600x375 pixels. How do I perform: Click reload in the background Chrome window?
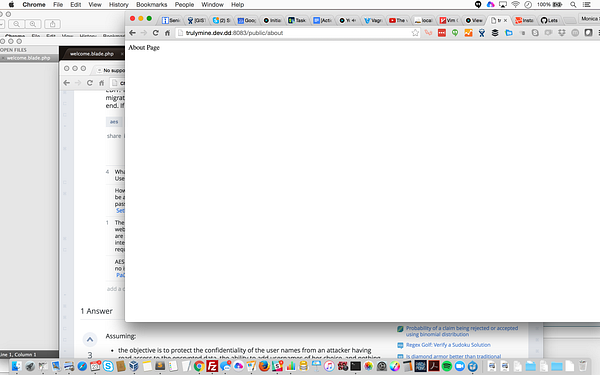click(90, 83)
